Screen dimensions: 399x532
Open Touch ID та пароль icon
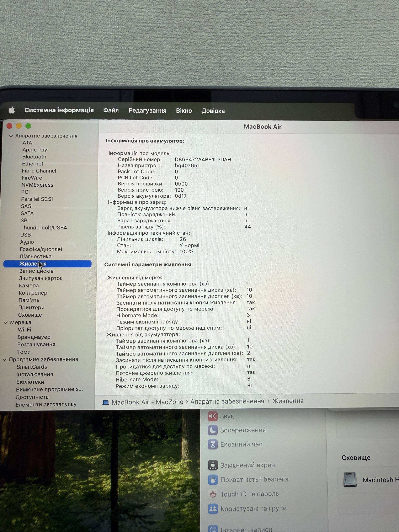[213, 494]
